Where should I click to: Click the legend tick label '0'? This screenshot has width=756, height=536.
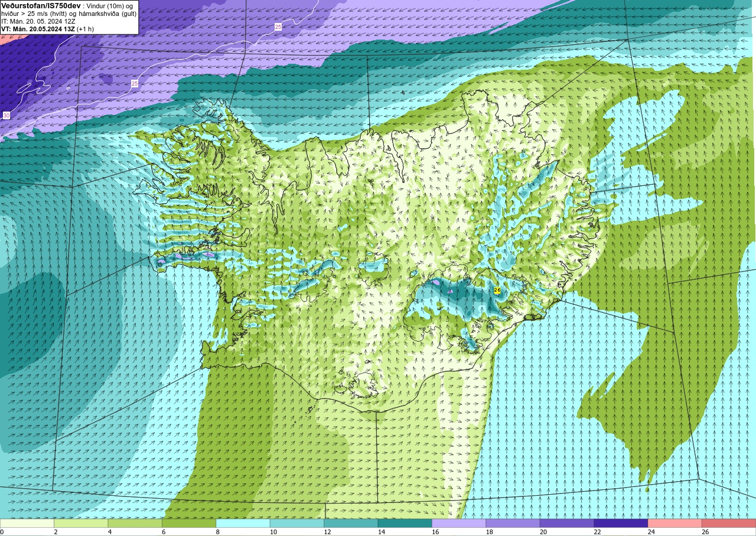click(x=2, y=532)
